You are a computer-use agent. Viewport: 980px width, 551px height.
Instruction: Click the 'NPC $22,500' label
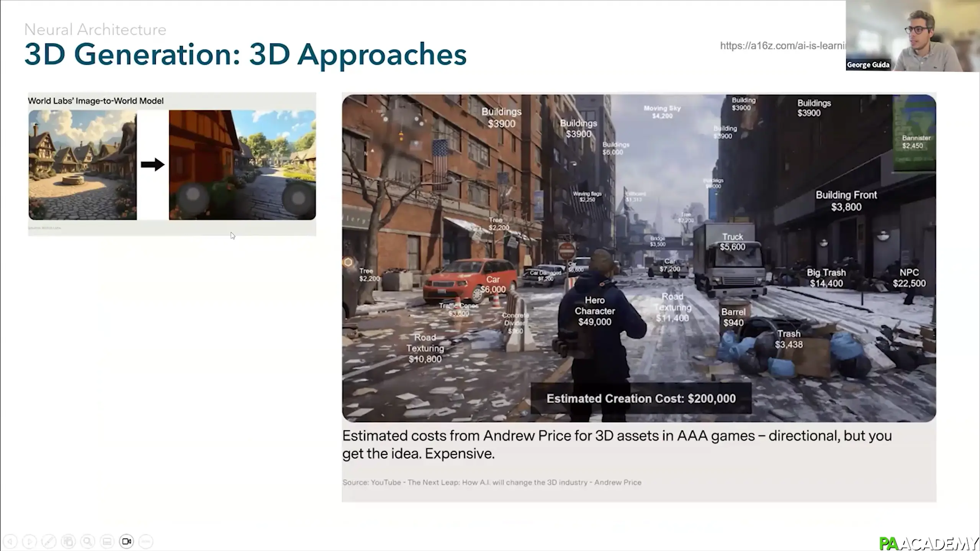pos(909,278)
